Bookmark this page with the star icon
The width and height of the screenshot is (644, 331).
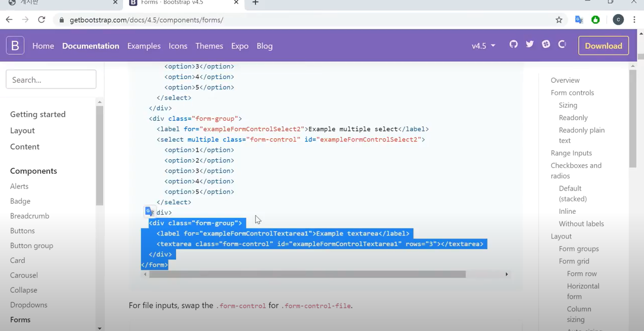tap(559, 20)
